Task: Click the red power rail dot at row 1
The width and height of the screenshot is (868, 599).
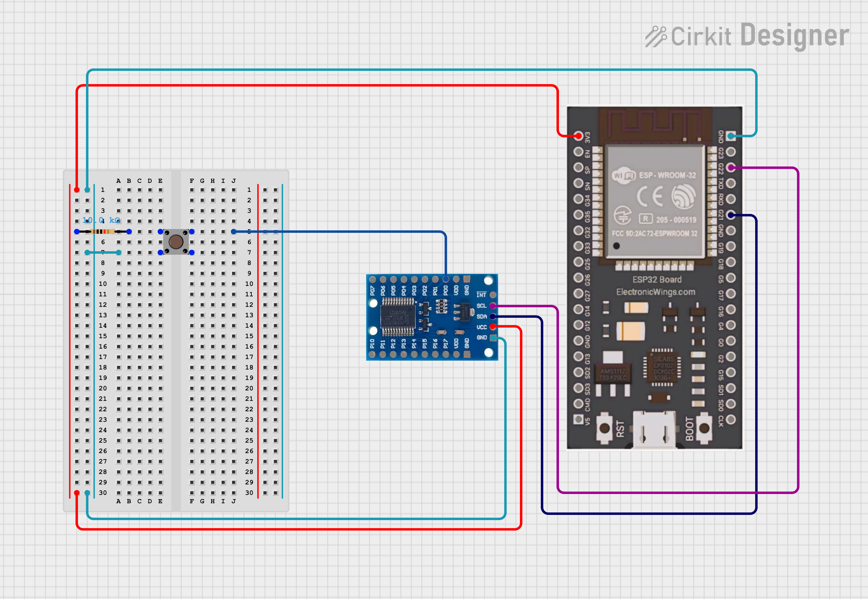Action: coord(77,190)
